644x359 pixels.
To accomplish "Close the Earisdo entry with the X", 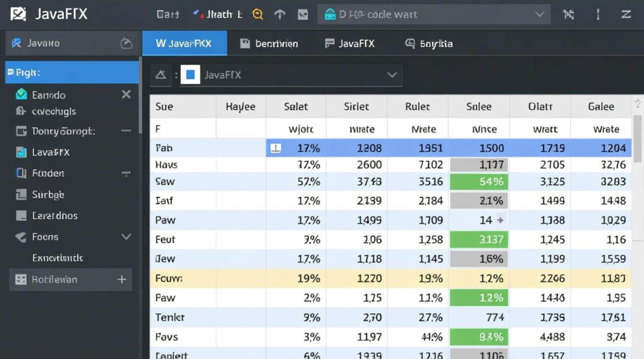I will (126, 95).
